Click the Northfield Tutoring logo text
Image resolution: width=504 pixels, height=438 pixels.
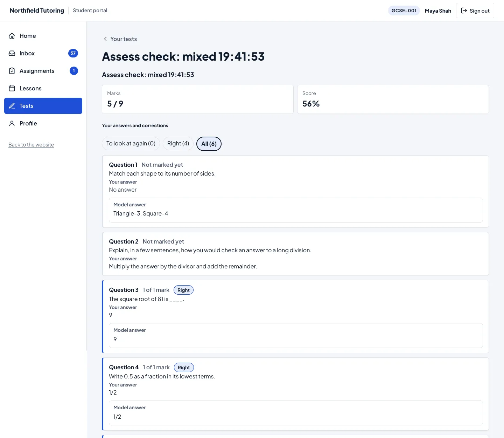[x=37, y=11]
